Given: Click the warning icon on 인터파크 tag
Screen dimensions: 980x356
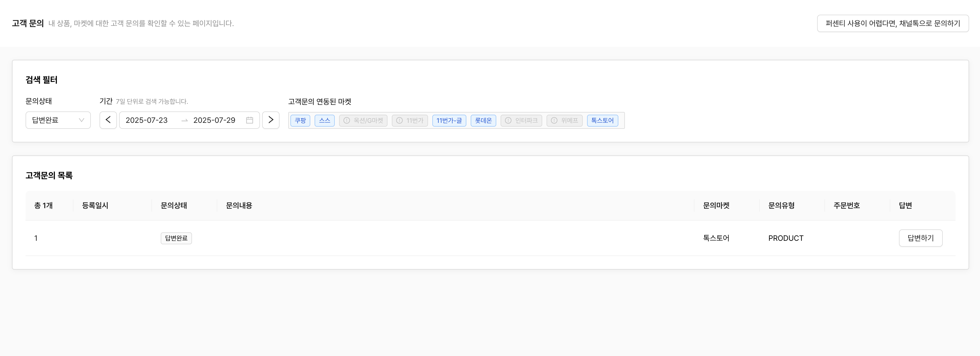Looking at the screenshot, I should click(x=508, y=121).
